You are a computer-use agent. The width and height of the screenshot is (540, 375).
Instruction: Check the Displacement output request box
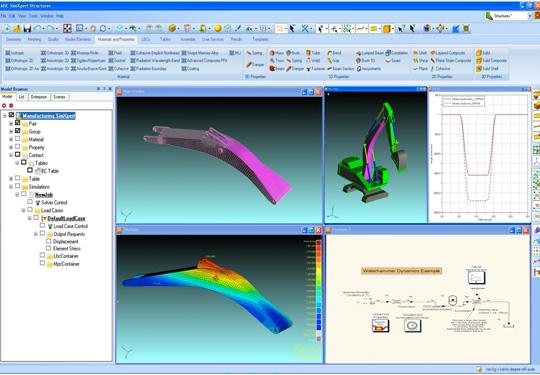(x=49, y=241)
